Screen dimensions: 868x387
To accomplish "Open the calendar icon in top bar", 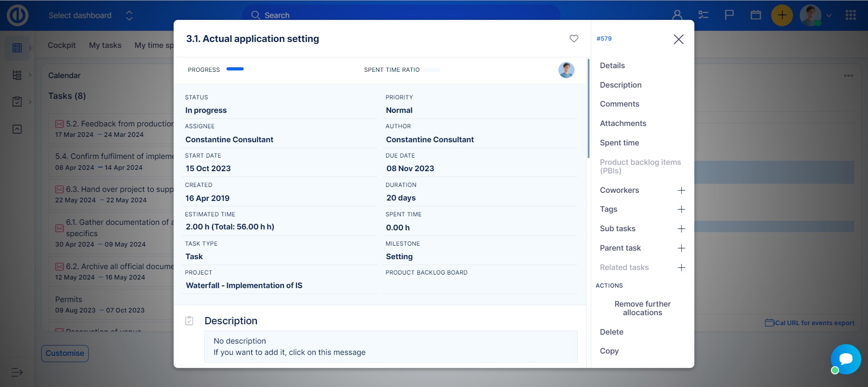I will [x=755, y=15].
